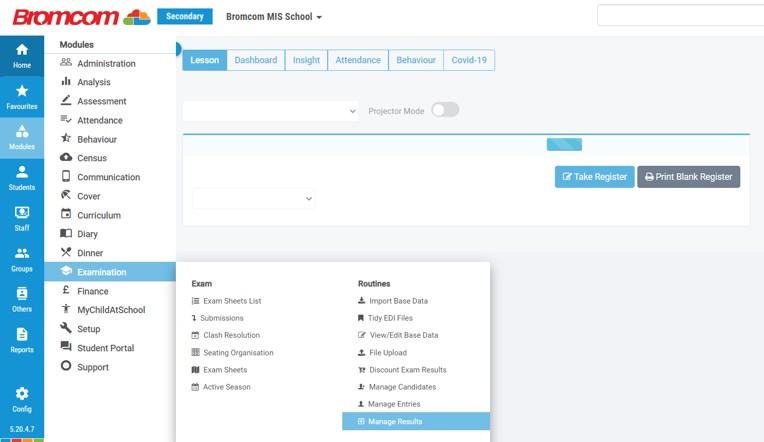
Task: Click the Student Portal chat icon
Action: [x=66, y=346]
